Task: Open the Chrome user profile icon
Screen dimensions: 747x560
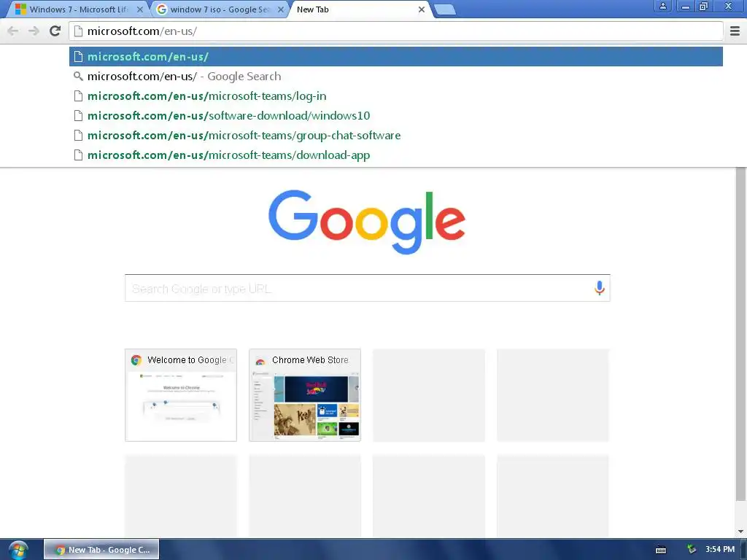Action: click(662, 6)
